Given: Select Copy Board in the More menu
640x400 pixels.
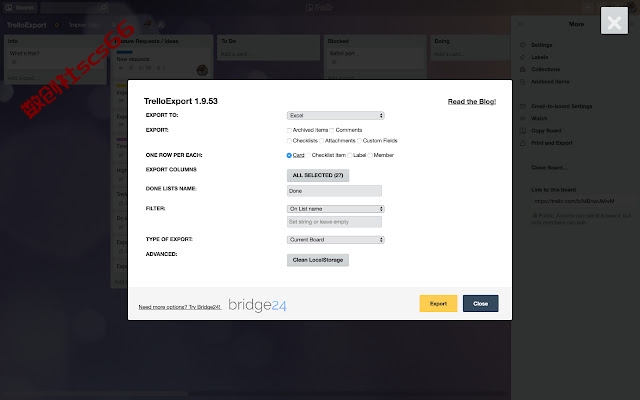Looking at the screenshot, I should (x=546, y=131).
